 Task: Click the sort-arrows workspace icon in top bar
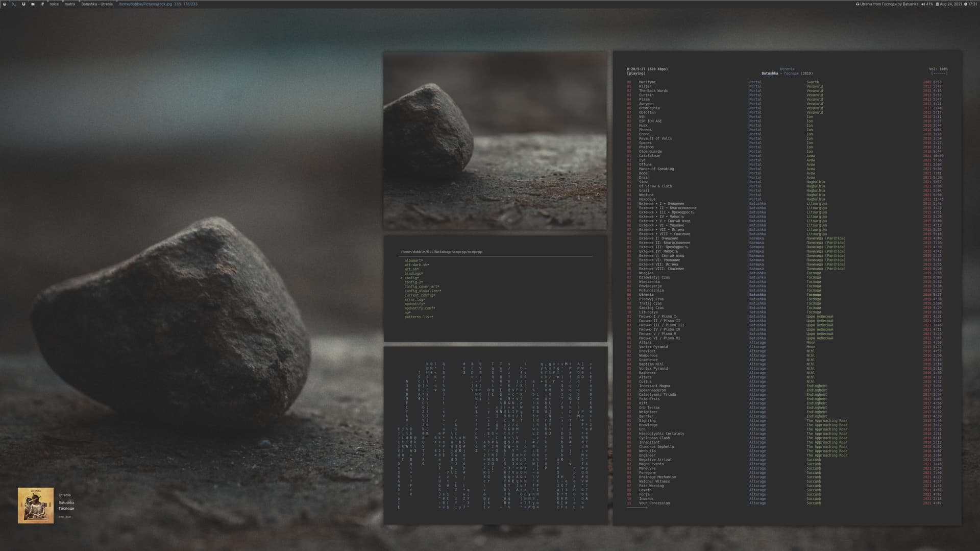tap(42, 4)
